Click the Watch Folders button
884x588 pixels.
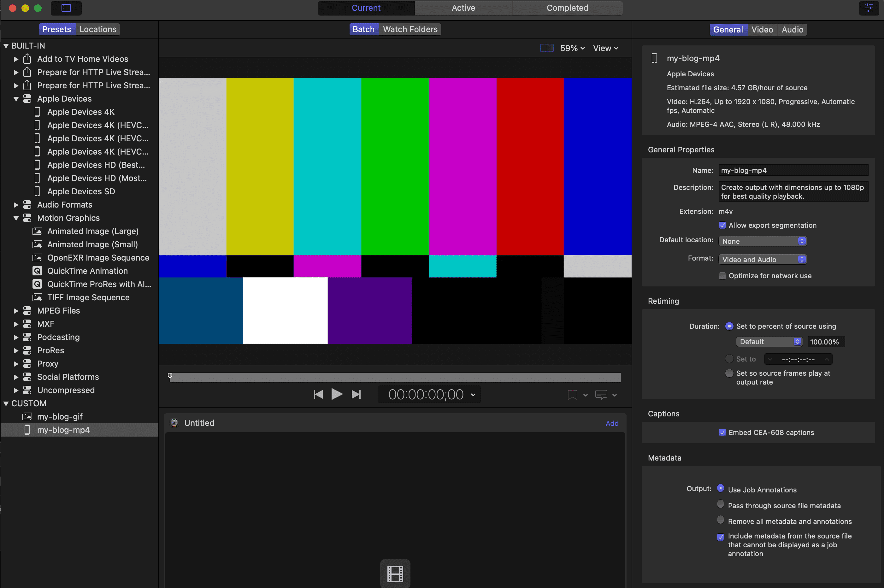click(x=410, y=29)
